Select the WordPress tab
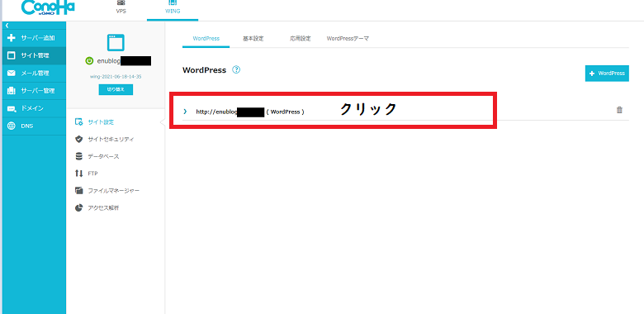Image resolution: width=644 pixels, height=314 pixels. (x=206, y=39)
